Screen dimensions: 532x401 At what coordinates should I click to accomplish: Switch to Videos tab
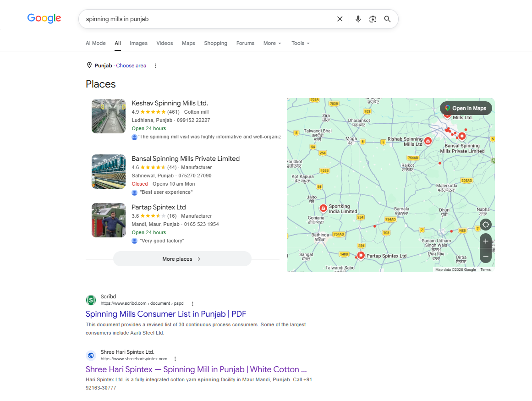165,43
